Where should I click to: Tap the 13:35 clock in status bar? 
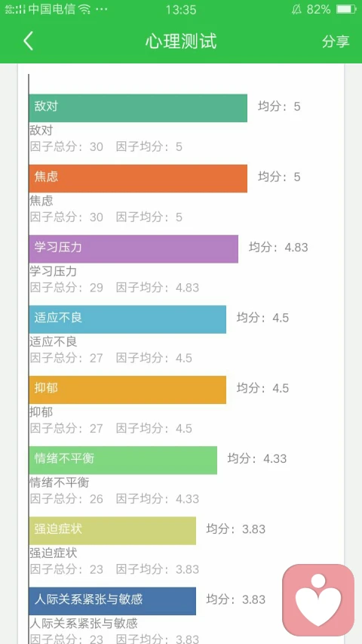tap(180, 10)
